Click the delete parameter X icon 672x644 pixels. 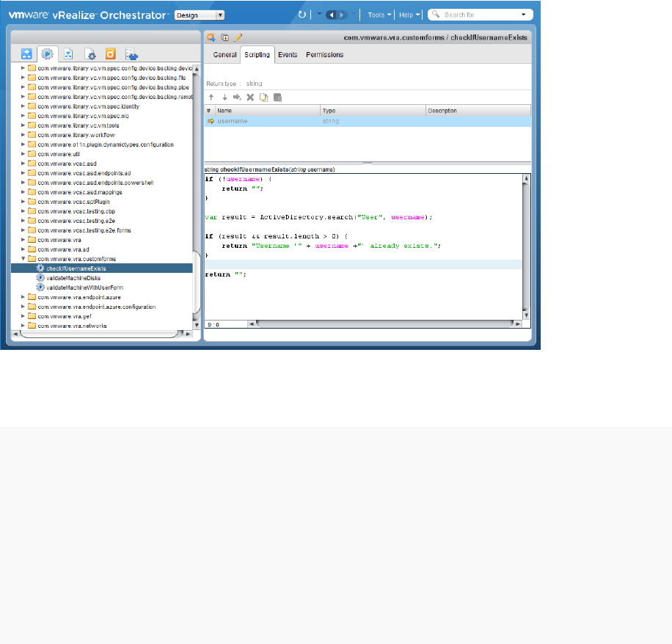(250, 97)
